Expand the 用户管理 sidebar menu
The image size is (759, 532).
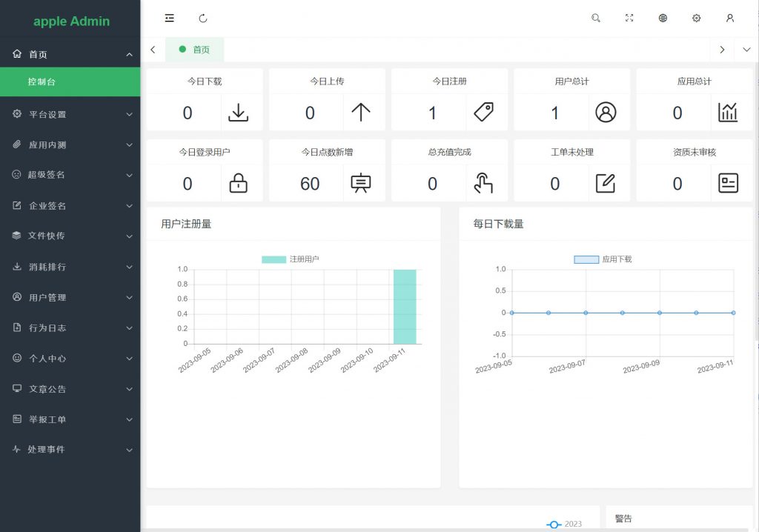(x=70, y=297)
